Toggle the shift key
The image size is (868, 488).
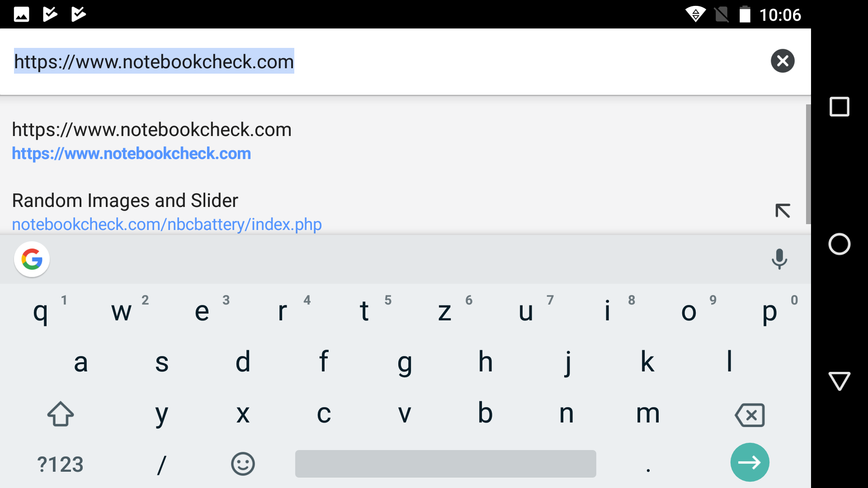pos(61,414)
